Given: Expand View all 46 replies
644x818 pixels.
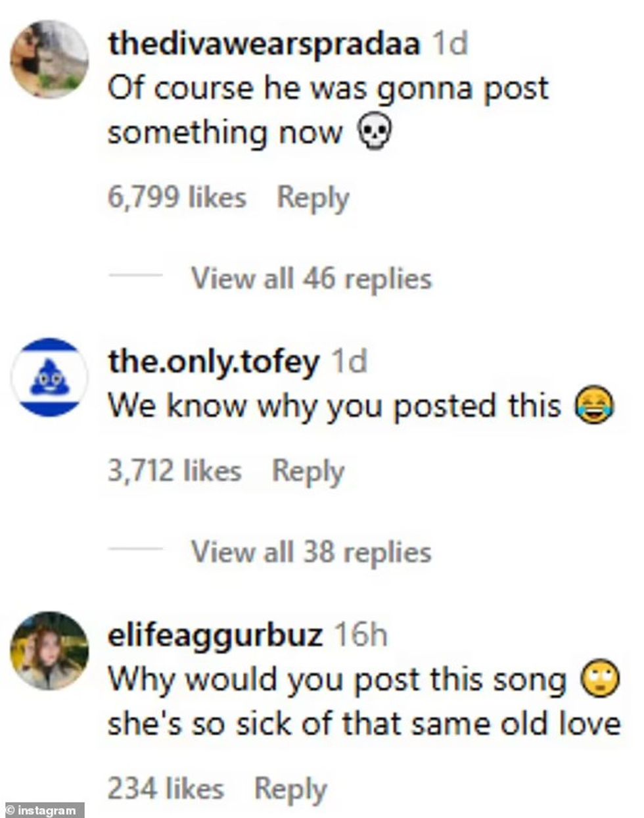Looking at the screenshot, I should point(311,278).
